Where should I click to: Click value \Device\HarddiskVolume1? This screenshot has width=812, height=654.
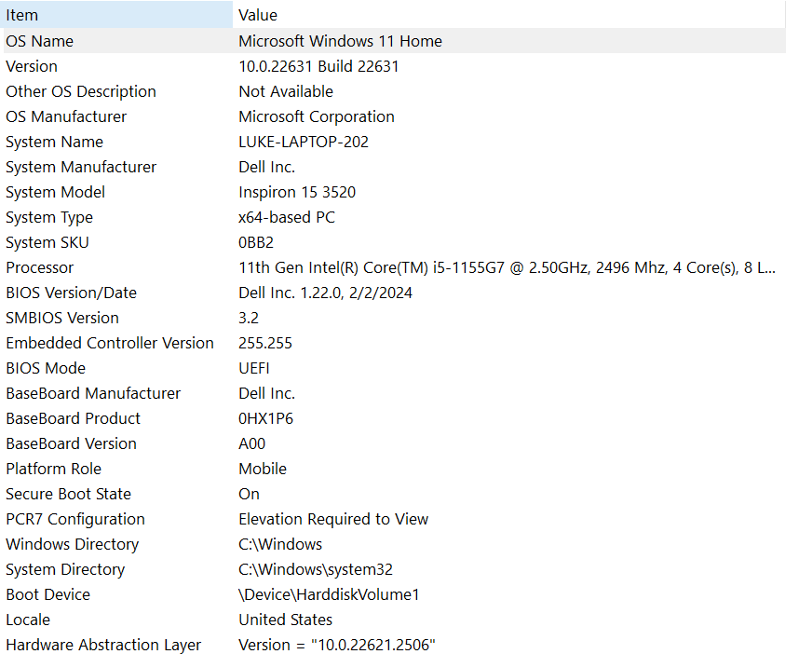(329, 594)
